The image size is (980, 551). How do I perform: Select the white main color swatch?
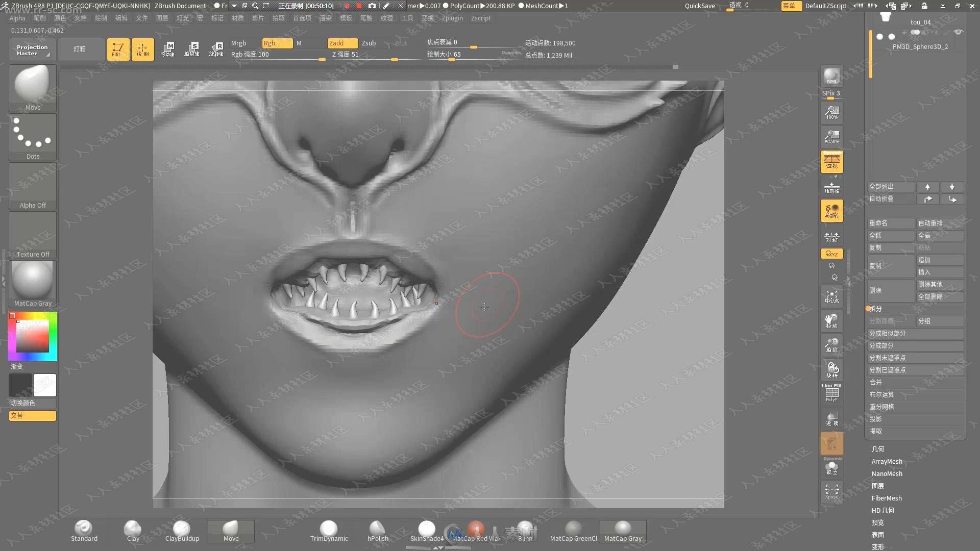click(x=45, y=385)
